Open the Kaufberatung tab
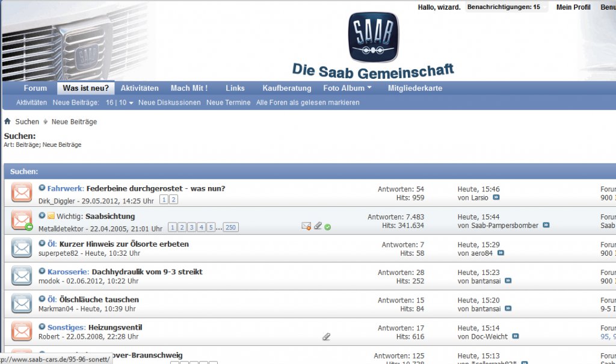Viewport: 616px width, 364px height. point(287,88)
